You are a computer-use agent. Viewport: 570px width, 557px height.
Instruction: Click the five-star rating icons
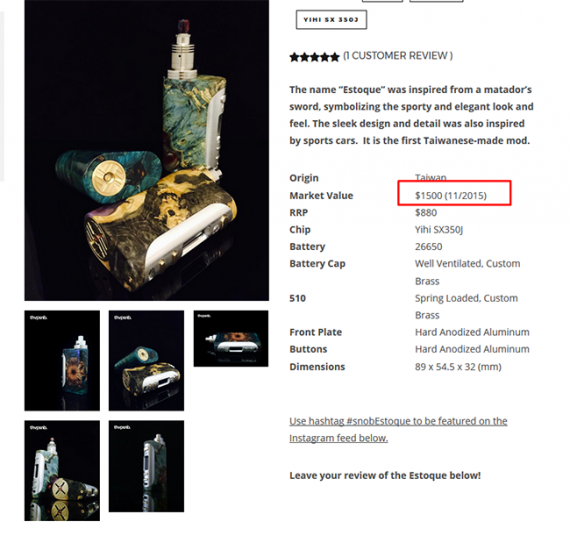click(x=314, y=57)
